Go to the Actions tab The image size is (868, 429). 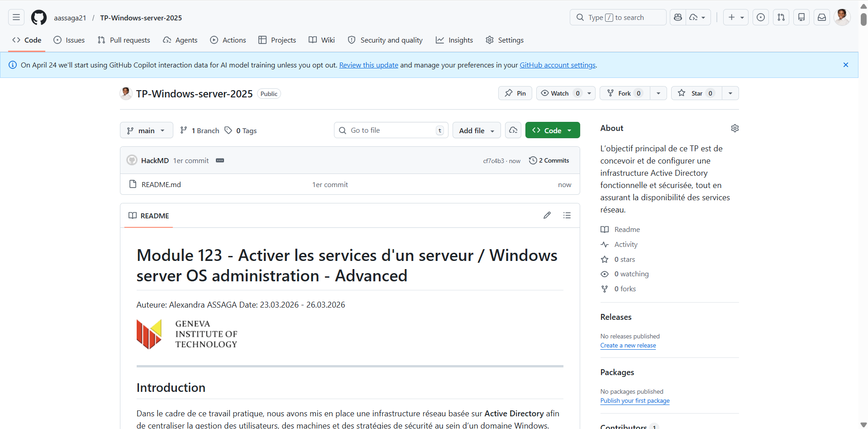(228, 40)
